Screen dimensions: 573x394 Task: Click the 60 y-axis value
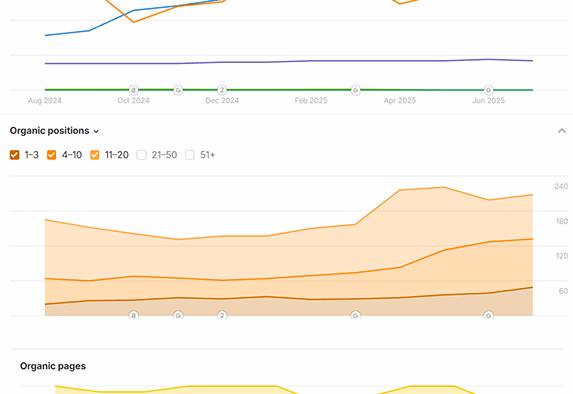point(563,291)
